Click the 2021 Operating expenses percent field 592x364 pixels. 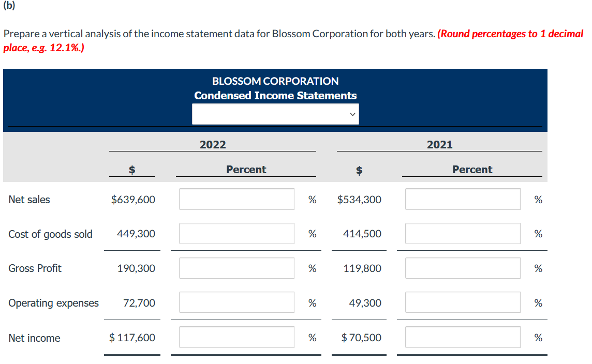click(x=462, y=302)
